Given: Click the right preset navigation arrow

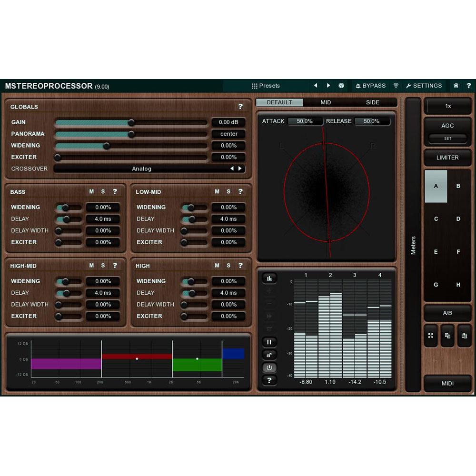Looking at the screenshot, I should pyautogui.click(x=329, y=86).
